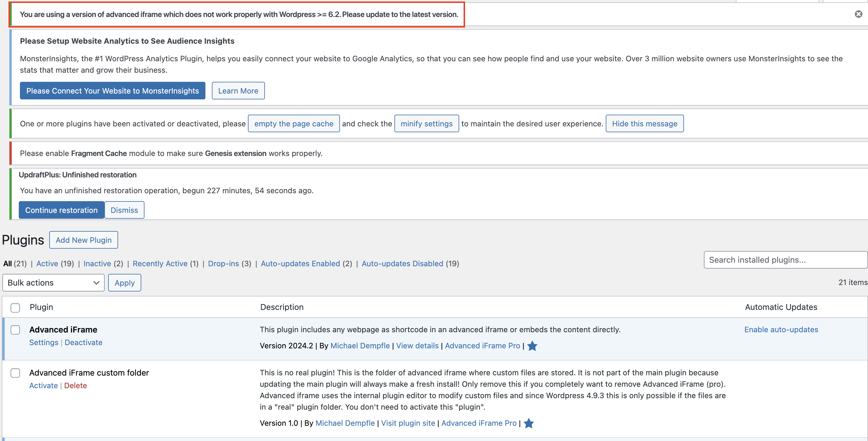
Task: Filter by Auto-updates Enabled
Action: point(301,264)
